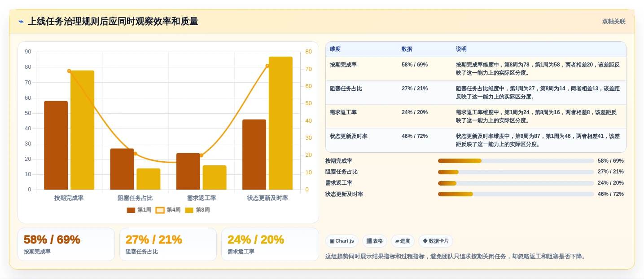
Task: Click the 阻塞任务占比 第8周 bar
Action: [x=149, y=179]
